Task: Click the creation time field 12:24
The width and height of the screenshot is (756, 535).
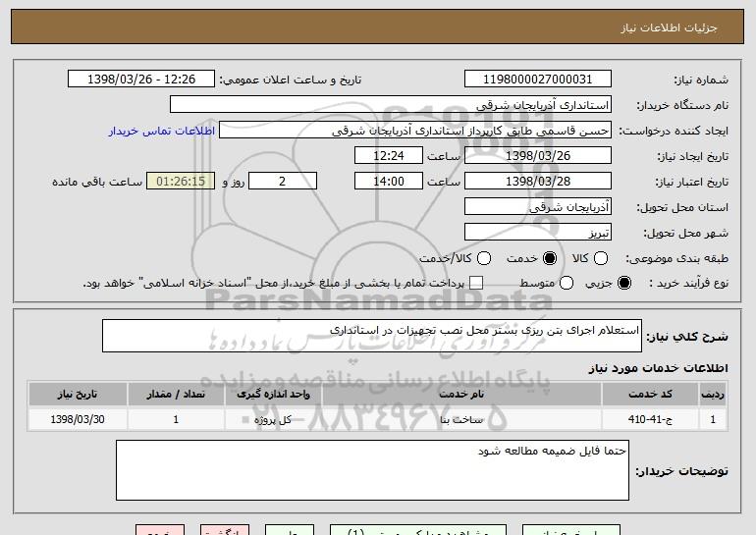Action: point(389,156)
